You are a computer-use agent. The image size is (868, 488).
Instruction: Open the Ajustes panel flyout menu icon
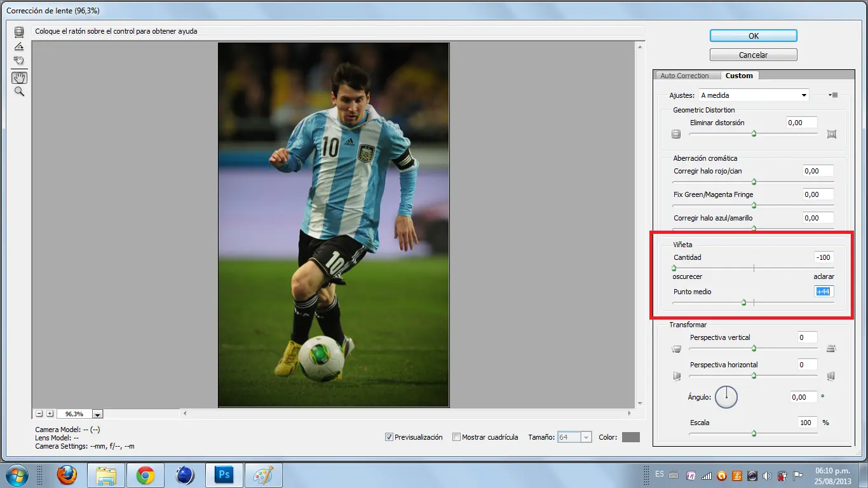coord(833,95)
